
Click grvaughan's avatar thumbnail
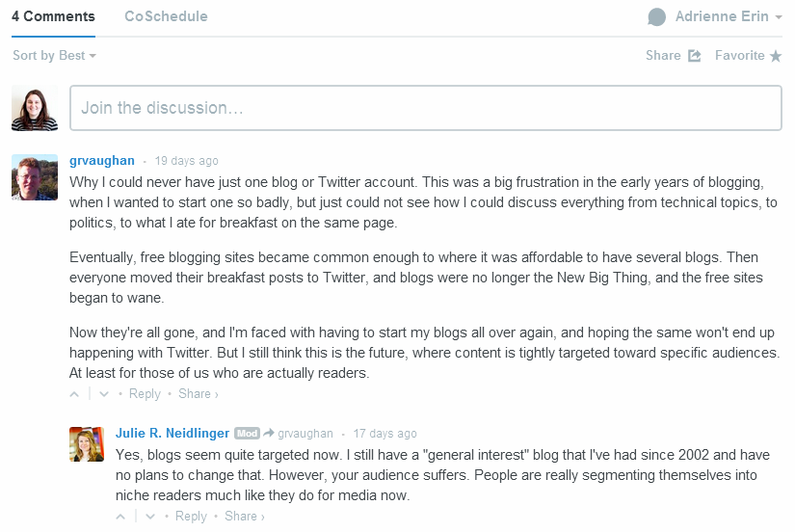35,176
